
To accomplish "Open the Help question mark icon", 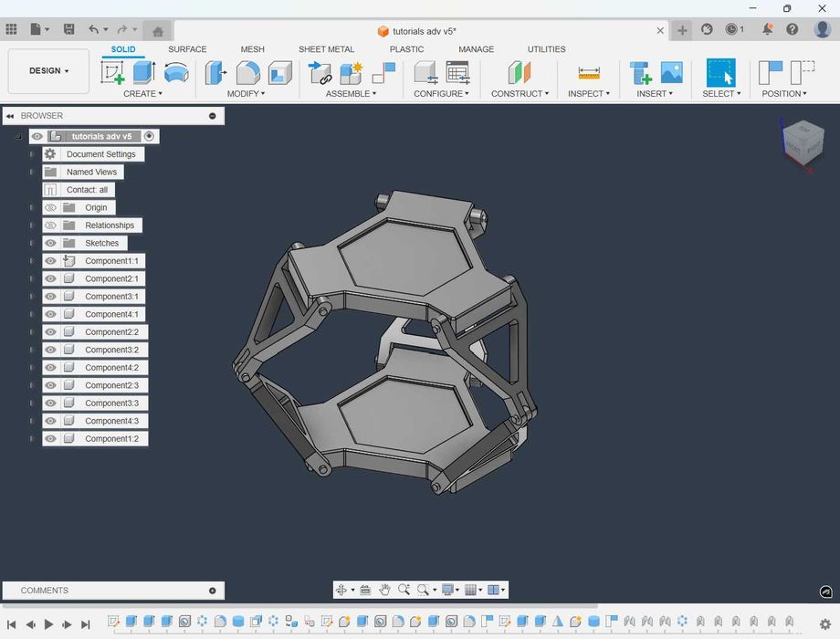I will click(793, 29).
